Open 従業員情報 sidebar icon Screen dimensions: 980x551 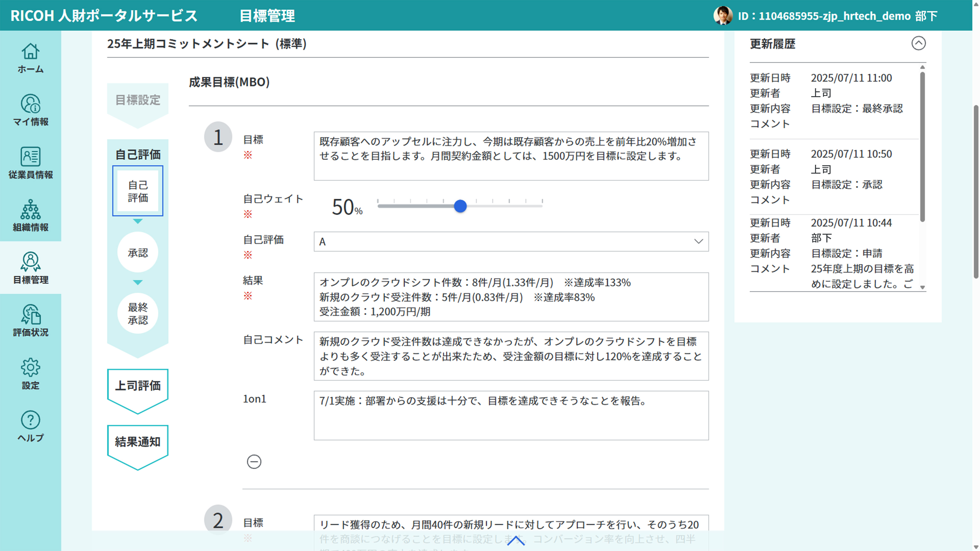click(x=30, y=163)
